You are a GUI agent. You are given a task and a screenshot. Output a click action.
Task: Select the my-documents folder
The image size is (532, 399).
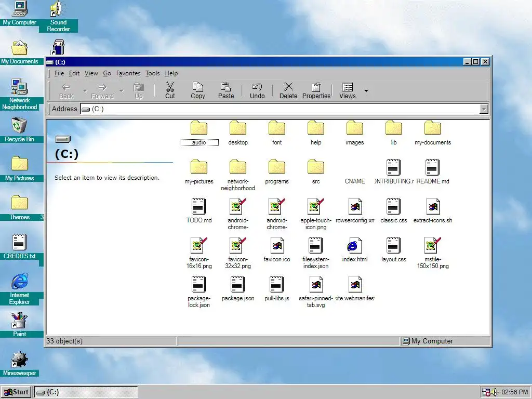(433, 134)
